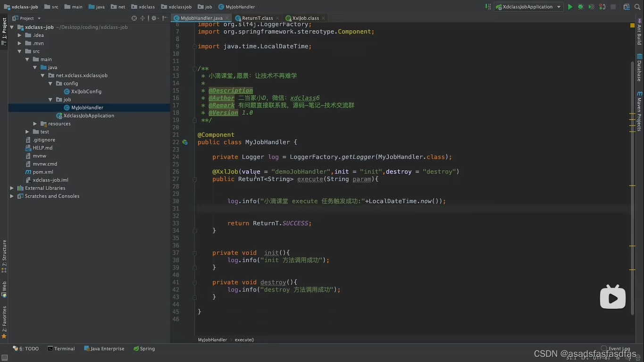Expand the .mvn folder arrow

tap(20, 43)
